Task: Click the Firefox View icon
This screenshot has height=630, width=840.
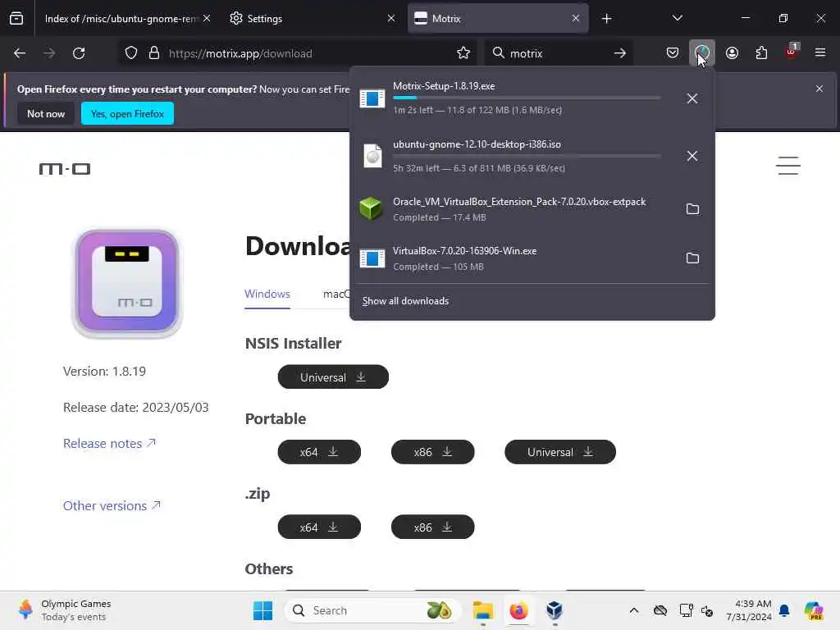Action: [16, 18]
